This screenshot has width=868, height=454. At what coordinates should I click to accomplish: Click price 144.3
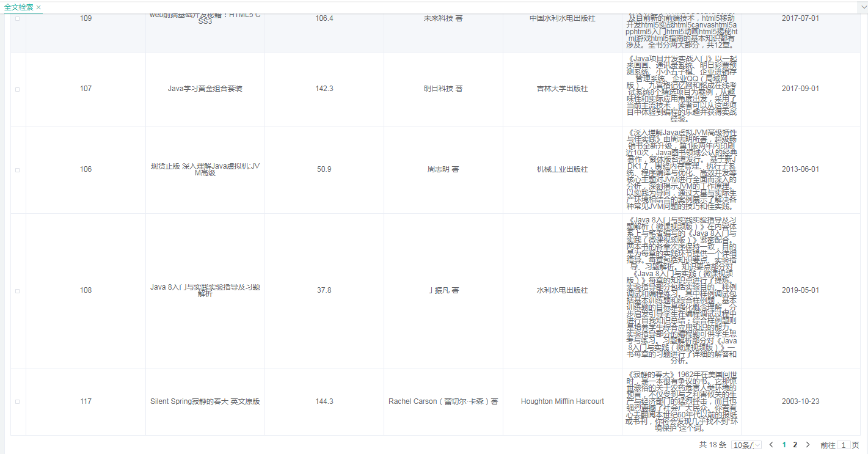click(x=324, y=401)
